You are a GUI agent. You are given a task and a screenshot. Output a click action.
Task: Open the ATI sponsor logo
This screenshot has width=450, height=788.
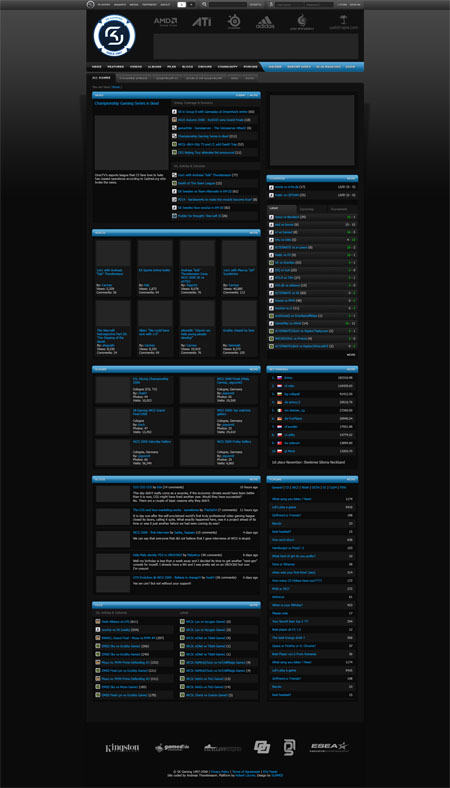(x=201, y=22)
